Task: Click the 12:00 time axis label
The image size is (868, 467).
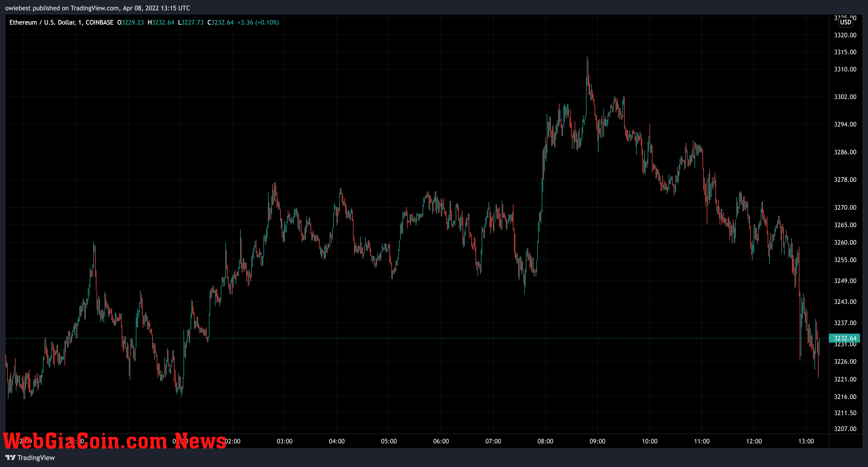Action: point(754,441)
